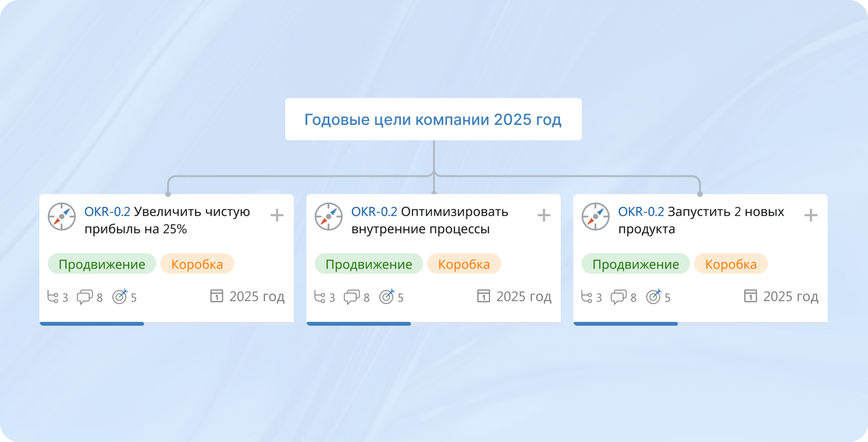
Task: Expand 'Увеличить чистую прибыль' card with plus button
Action: click(277, 215)
